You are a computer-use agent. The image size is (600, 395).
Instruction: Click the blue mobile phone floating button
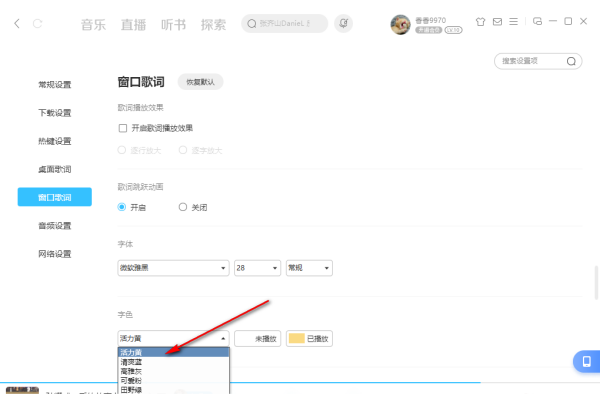coord(587,361)
